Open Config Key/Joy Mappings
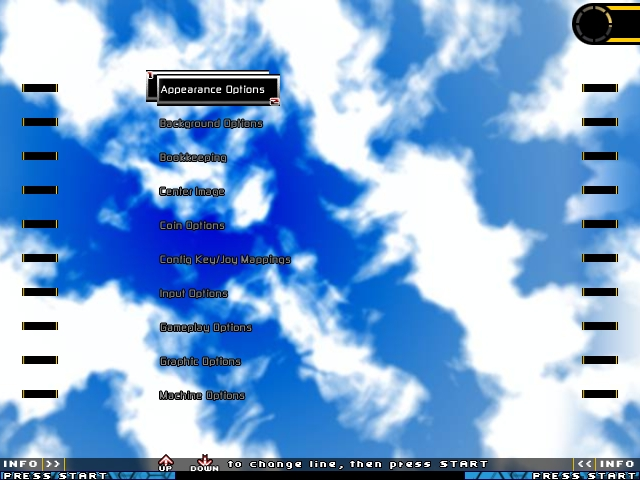Screen dimensions: 640x480 [225, 259]
